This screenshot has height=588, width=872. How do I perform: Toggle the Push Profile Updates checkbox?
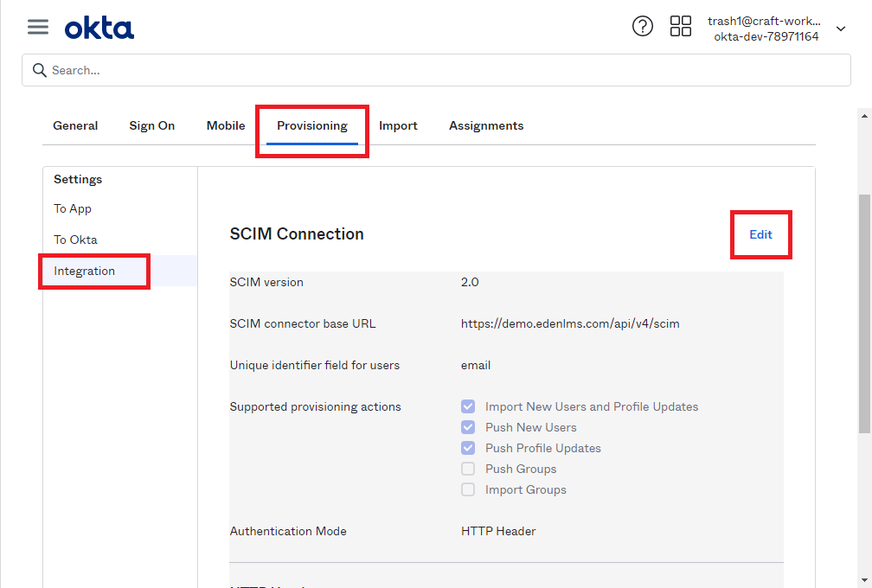pyautogui.click(x=468, y=447)
